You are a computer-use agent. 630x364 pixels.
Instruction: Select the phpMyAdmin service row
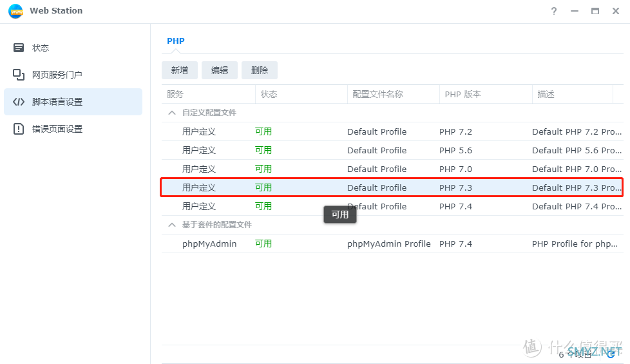392,244
